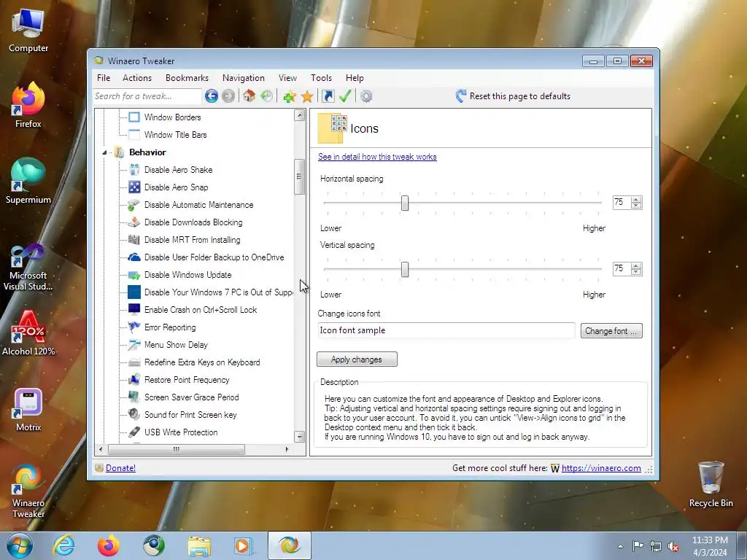
Task: Increase Horizontal spacing value with up arrow
Action: (636, 200)
